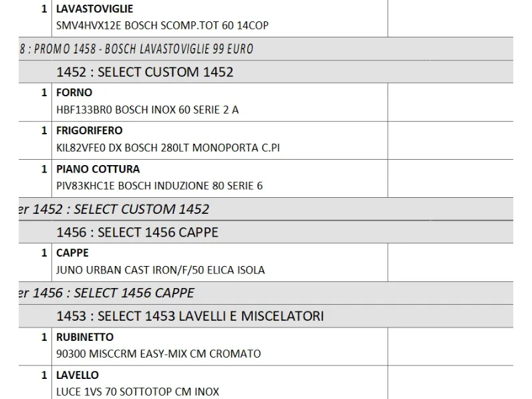This screenshot has width=532, height=399.
Task: Select the 1452 SELECT CUSTOM 1452 header
Action: [266, 72]
